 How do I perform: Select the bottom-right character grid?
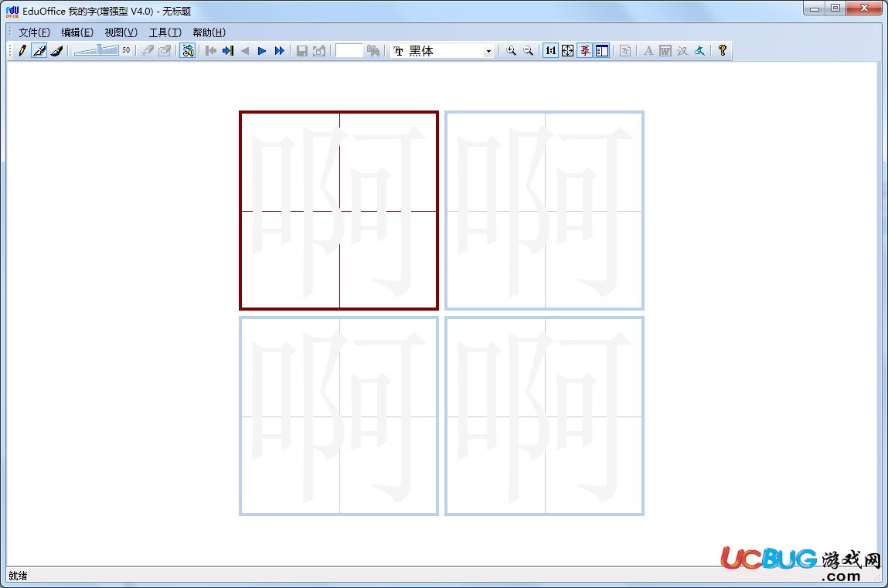(544, 416)
